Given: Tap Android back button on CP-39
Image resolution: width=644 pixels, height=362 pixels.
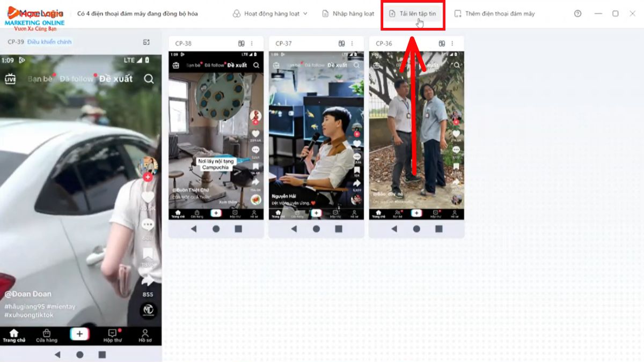Looking at the screenshot, I should coord(57,354).
